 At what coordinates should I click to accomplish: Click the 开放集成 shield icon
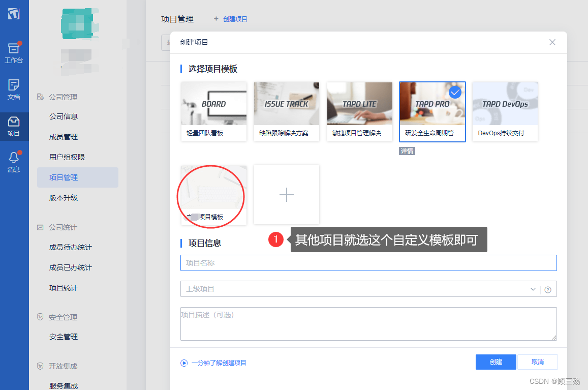pos(40,366)
